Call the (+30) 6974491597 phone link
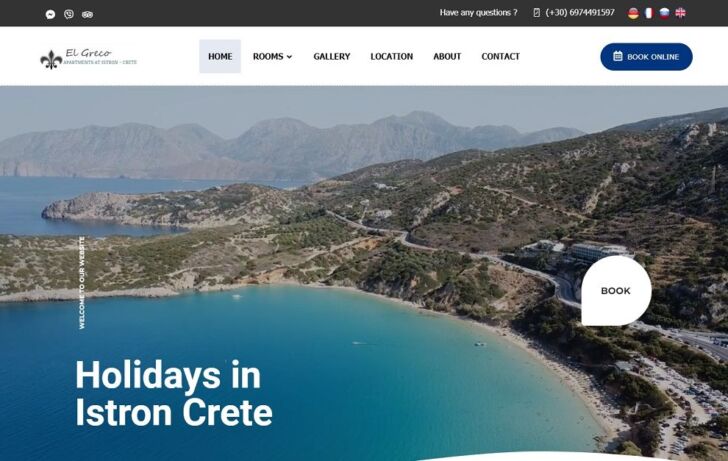Viewport: 728px width, 461px height. pyautogui.click(x=580, y=13)
